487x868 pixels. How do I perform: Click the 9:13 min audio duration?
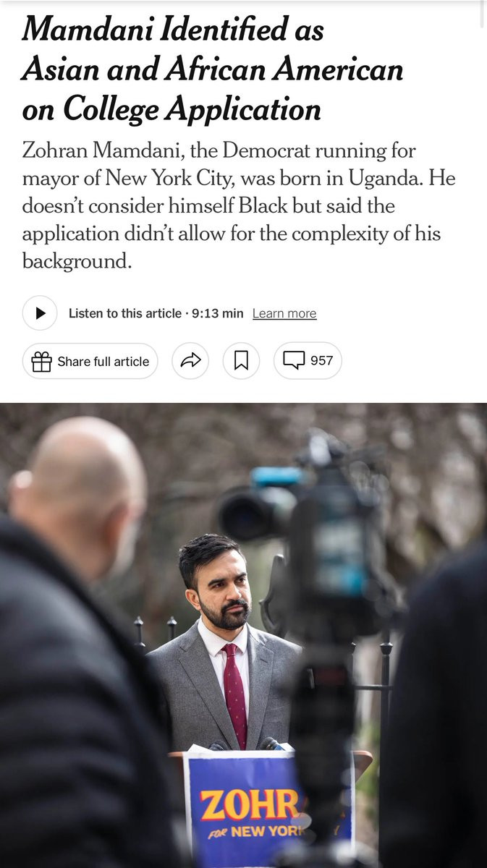[218, 313]
